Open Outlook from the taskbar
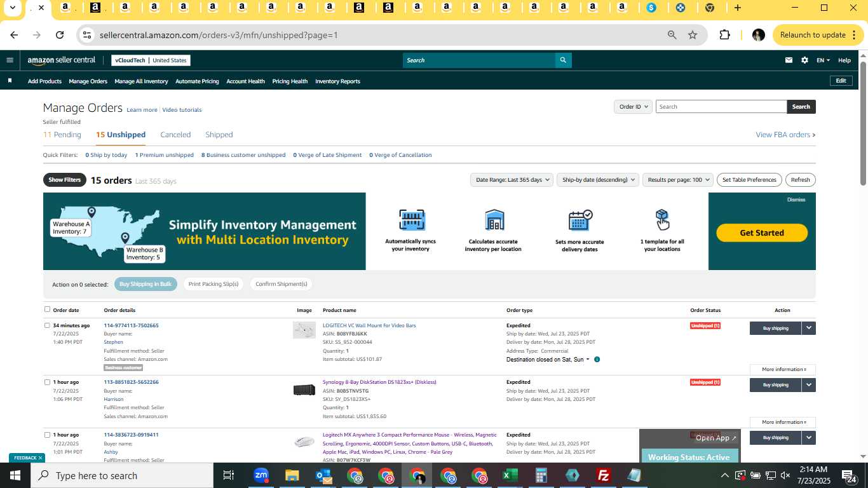The height and width of the screenshot is (488, 868). click(x=323, y=475)
